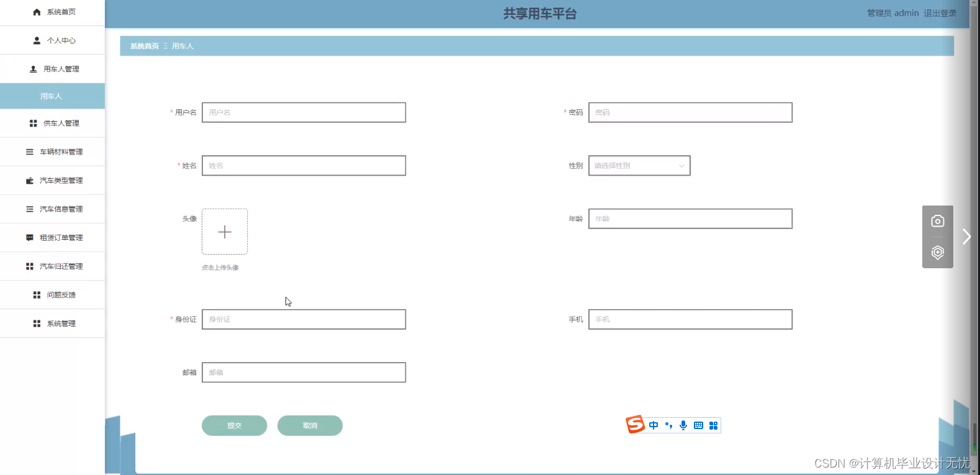
Task: Open 汽车归还管理 menu item
Action: [x=52, y=266]
